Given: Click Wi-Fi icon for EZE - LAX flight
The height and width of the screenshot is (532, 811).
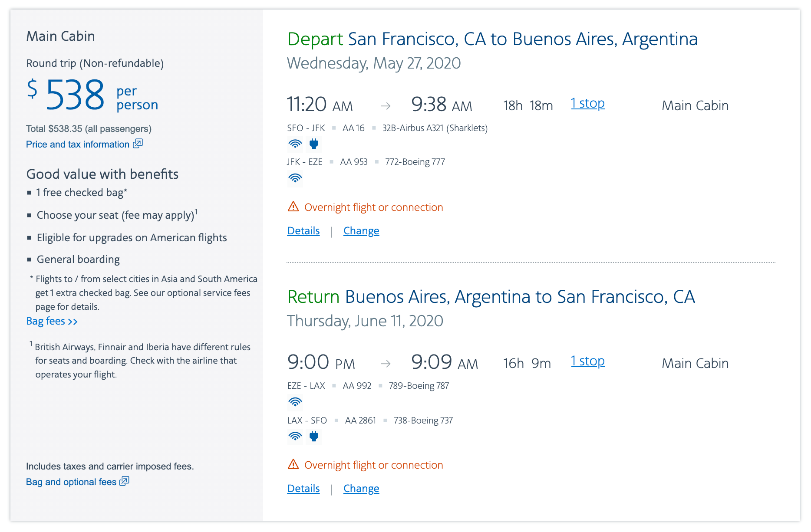Looking at the screenshot, I should 295,402.
